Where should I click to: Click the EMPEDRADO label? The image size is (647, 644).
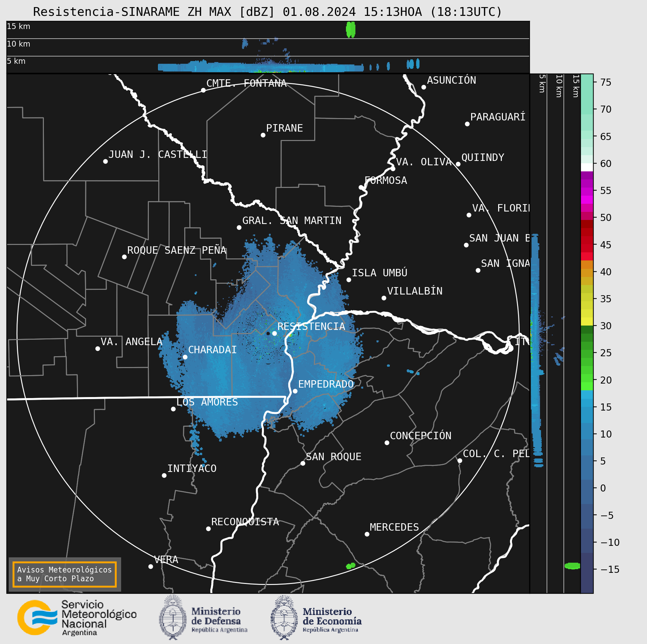[326, 384]
